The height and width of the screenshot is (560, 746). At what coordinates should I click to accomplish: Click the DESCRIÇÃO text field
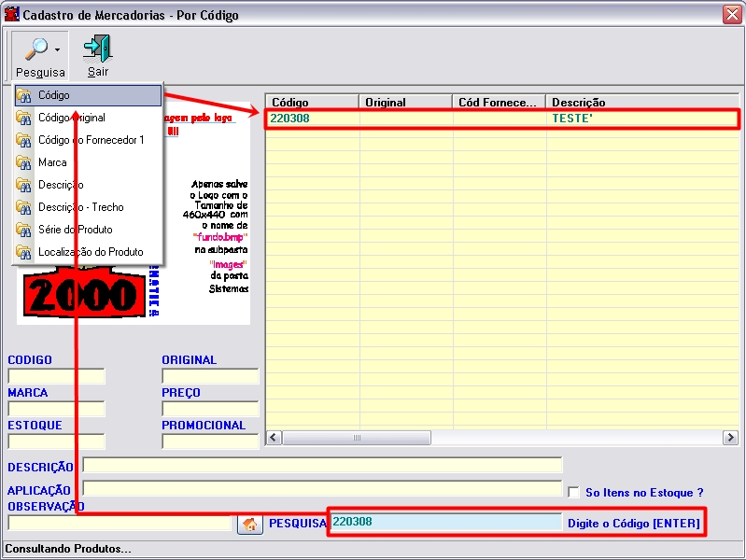[x=322, y=465]
